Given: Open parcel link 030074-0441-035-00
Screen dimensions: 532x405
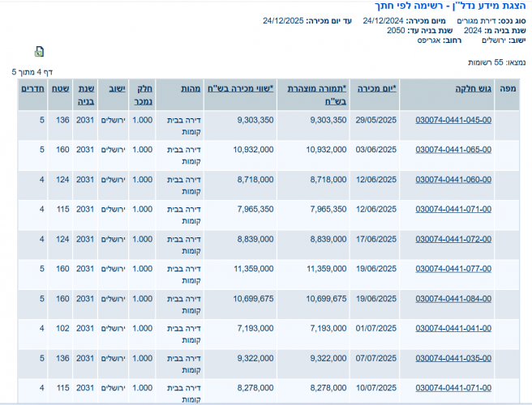Looking at the screenshot, I should pos(453,358).
